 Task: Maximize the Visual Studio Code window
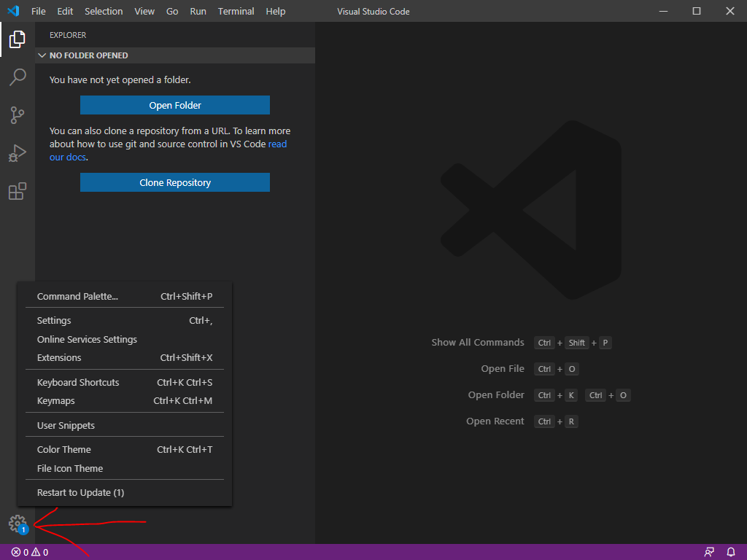click(x=697, y=11)
